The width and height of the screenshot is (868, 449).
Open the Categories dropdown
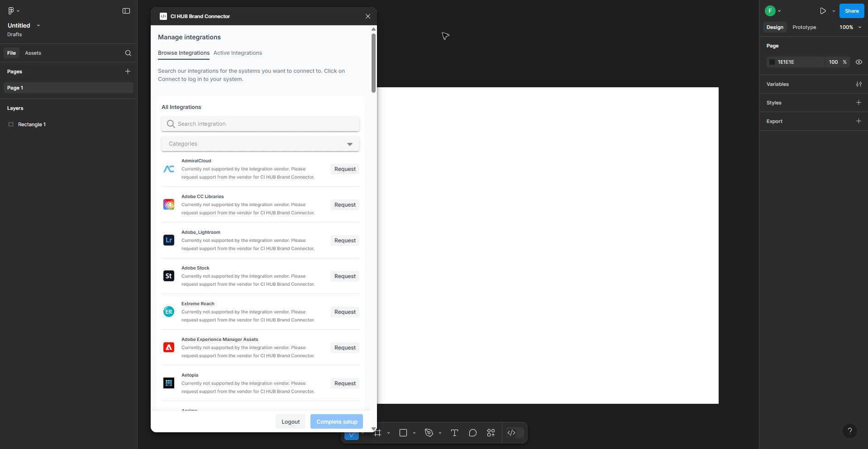[x=260, y=144]
